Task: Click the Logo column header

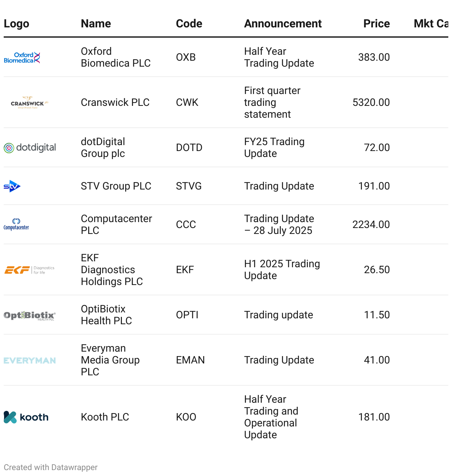Action: tap(16, 24)
